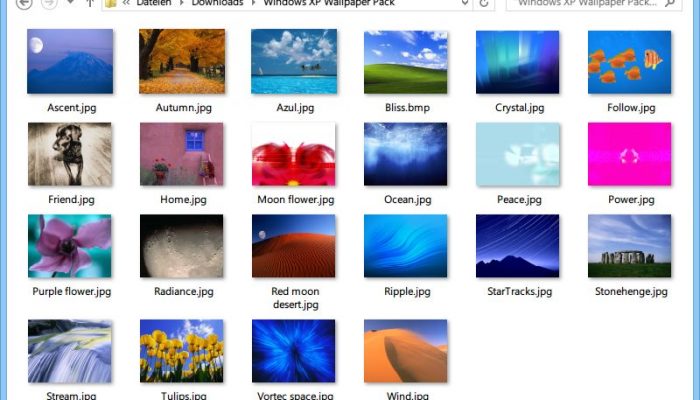Screen dimensions: 700x400
Task: Select the Tulips.jpg thumbnail
Action: (x=182, y=351)
